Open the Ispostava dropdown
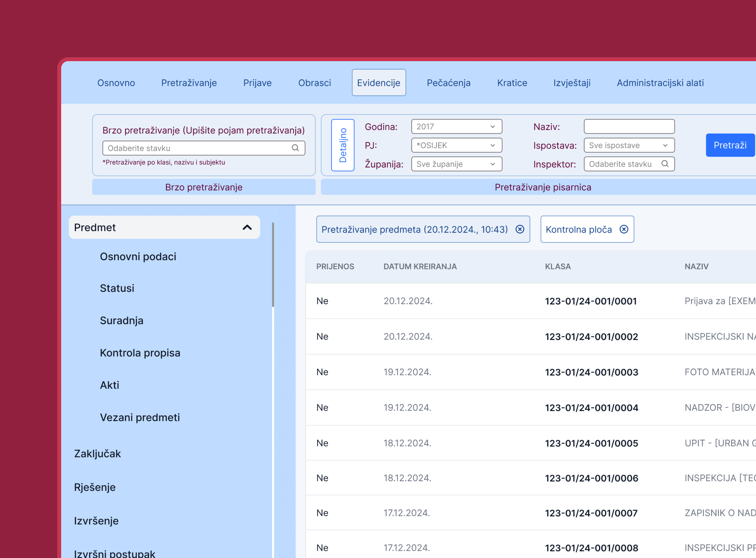The width and height of the screenshot is (756, 558). click(629, 145)
